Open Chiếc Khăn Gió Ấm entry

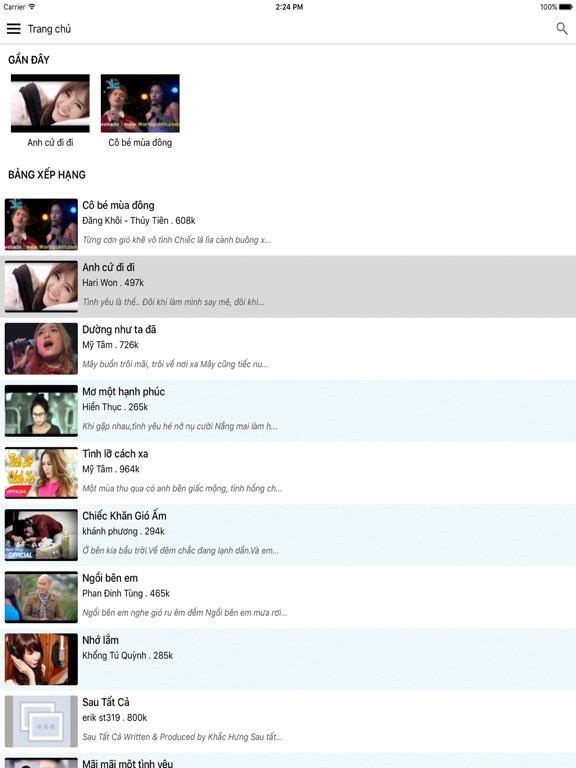pos(288,535)
